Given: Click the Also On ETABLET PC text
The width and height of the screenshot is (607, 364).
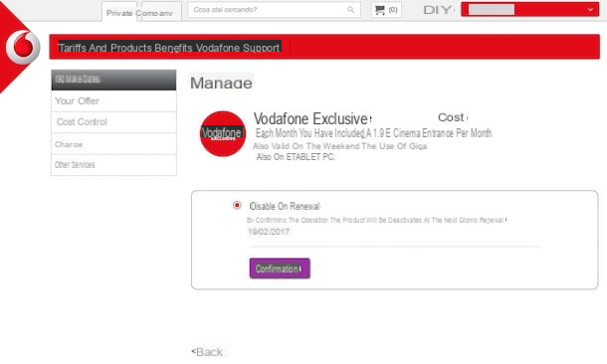Looking at the screenshot, I should coord(296,157).
